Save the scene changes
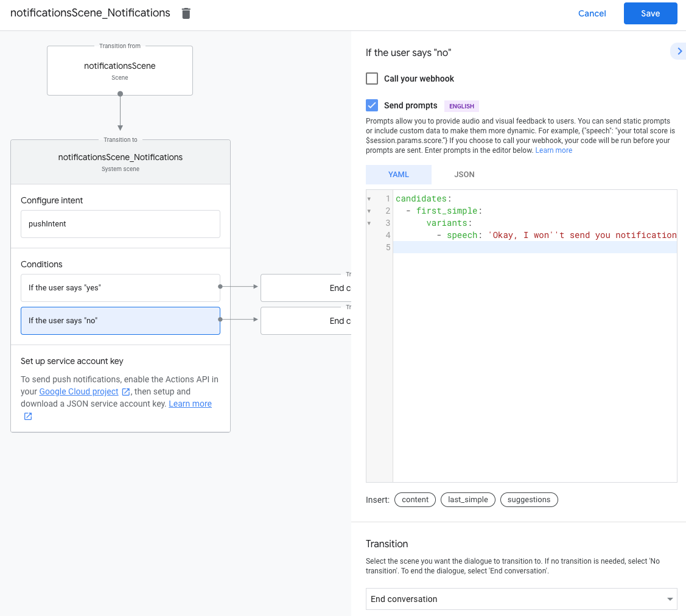This screenshot has width=686, height=616. pyautogui.click(x=650, y=13)
